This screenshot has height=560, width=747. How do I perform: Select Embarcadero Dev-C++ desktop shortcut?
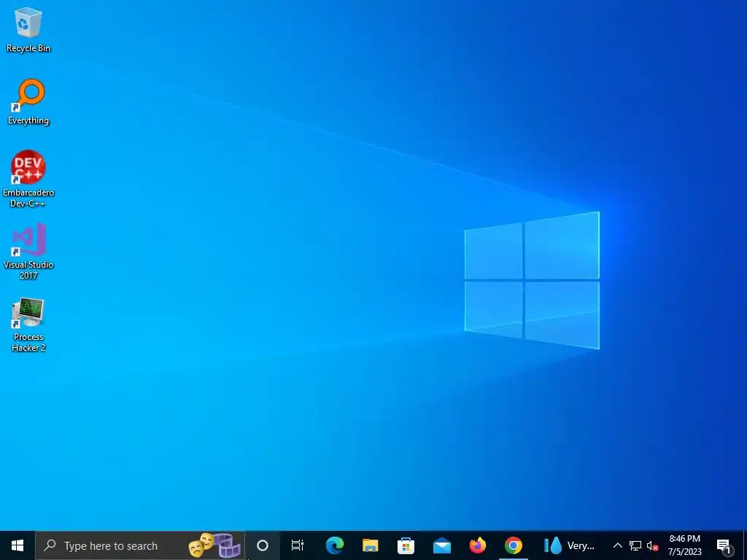click(28, 179)
